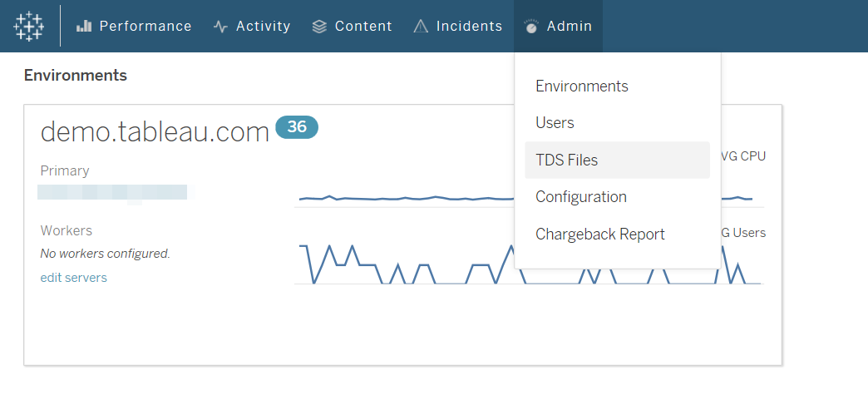Click the Workers label
Screen dimensions: 868x395
coord(67,230)
